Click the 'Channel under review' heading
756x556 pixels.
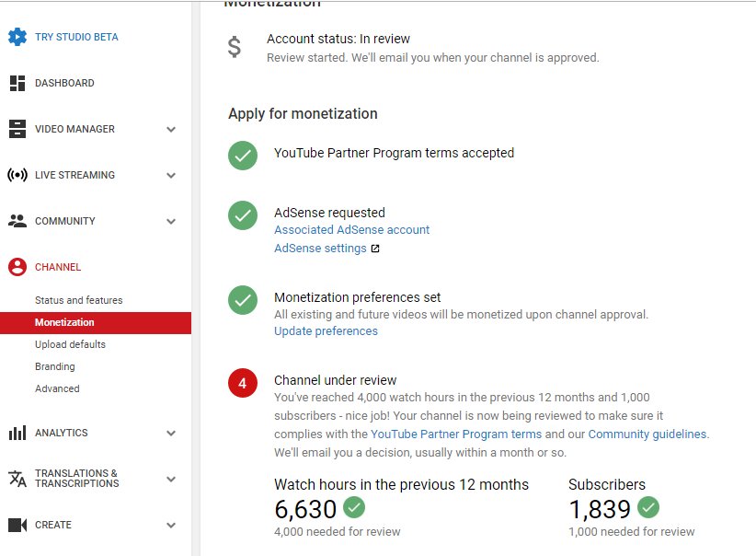point(335,380)
